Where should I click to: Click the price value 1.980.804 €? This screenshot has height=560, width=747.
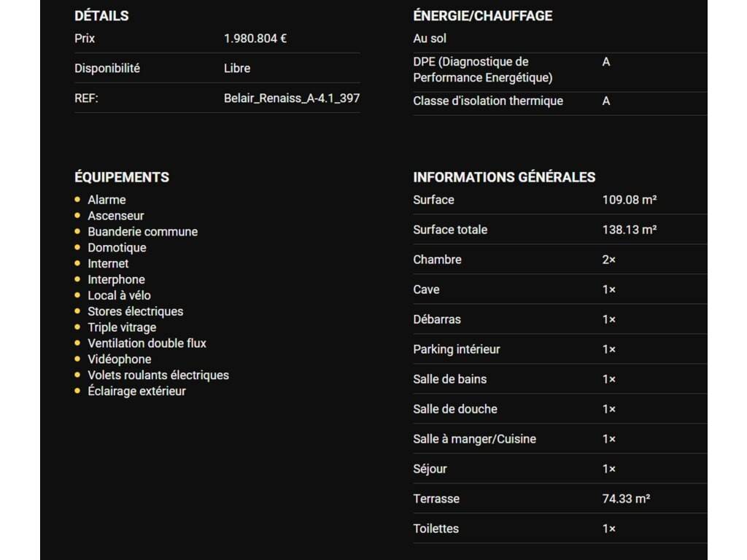pos(255,38)
